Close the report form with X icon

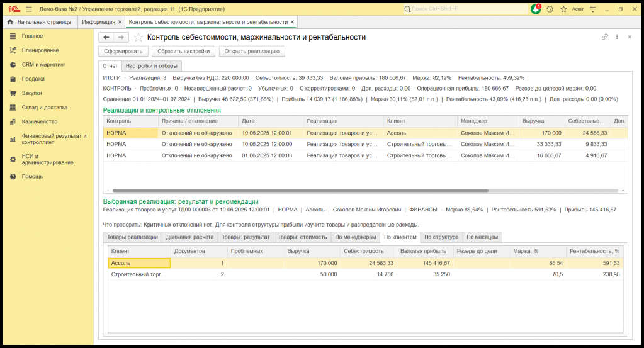coord(630,37)
